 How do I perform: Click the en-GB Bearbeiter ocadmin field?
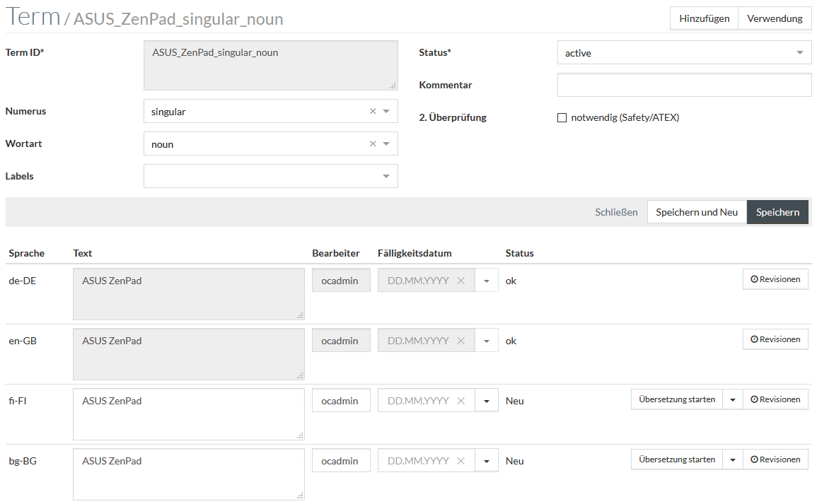tap(341, 340)
